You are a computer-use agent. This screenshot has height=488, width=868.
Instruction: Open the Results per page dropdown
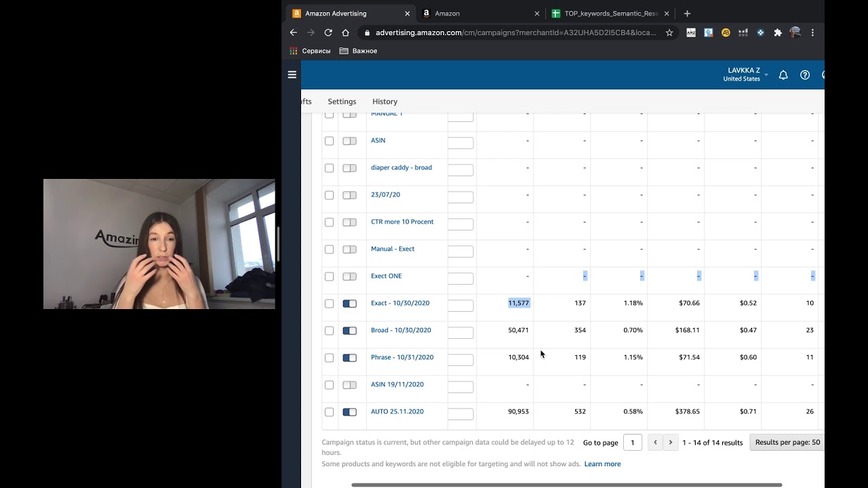(787, 443)
